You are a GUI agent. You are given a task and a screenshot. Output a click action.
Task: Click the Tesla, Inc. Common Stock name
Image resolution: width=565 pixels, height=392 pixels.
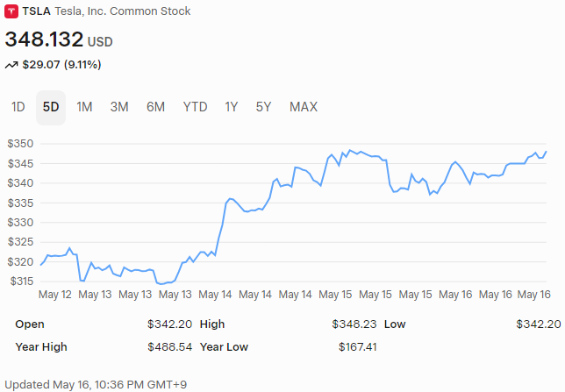(123, 11)
